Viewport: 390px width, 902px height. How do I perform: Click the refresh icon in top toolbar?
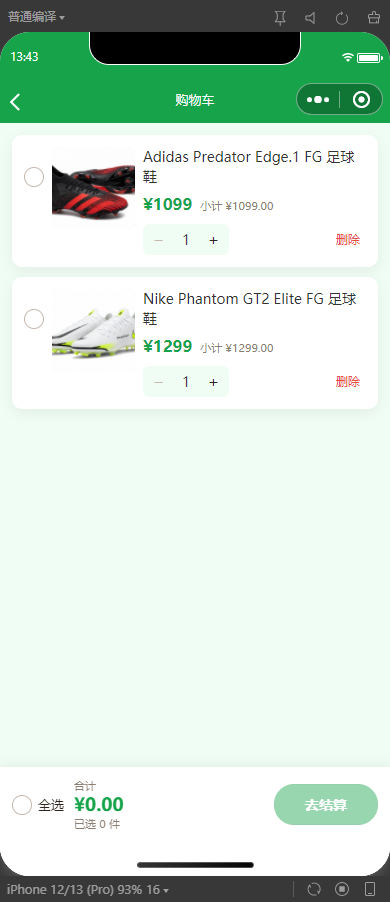click(x=342, y=18)
